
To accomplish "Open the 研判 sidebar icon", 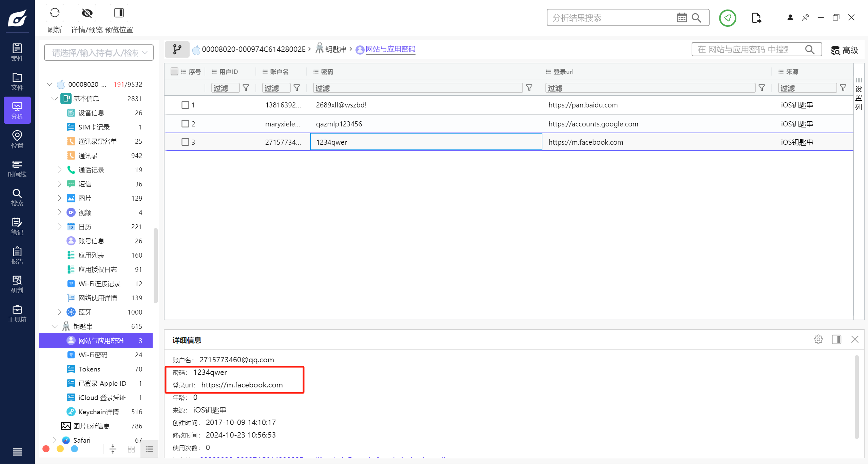I will [x=17, y=284].
